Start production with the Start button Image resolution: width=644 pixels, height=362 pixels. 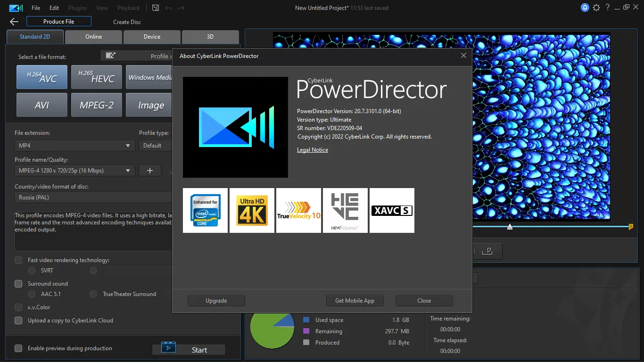click(x=189, y=350)
